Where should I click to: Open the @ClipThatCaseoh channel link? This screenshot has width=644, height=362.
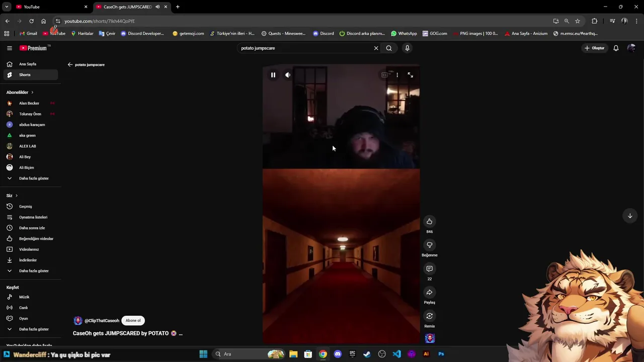pyautogui.click(x=102, y=321)
